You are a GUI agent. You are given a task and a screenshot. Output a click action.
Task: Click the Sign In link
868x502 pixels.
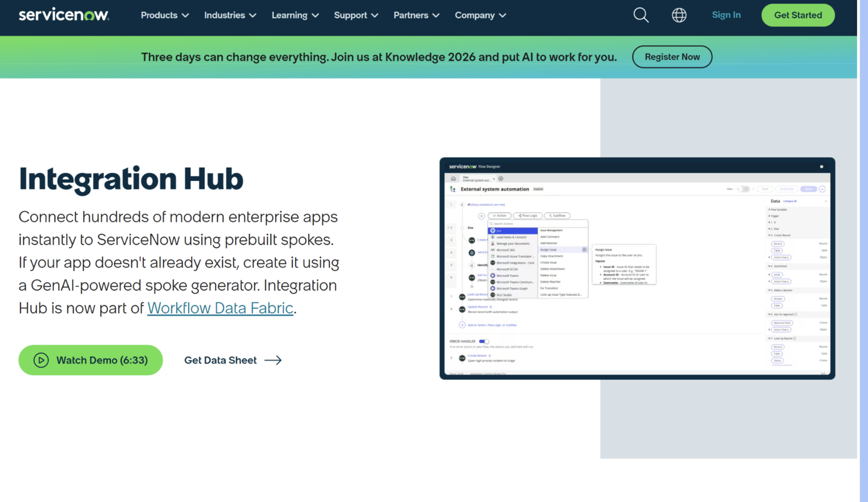pyautogui.click(x=726, y=15)
